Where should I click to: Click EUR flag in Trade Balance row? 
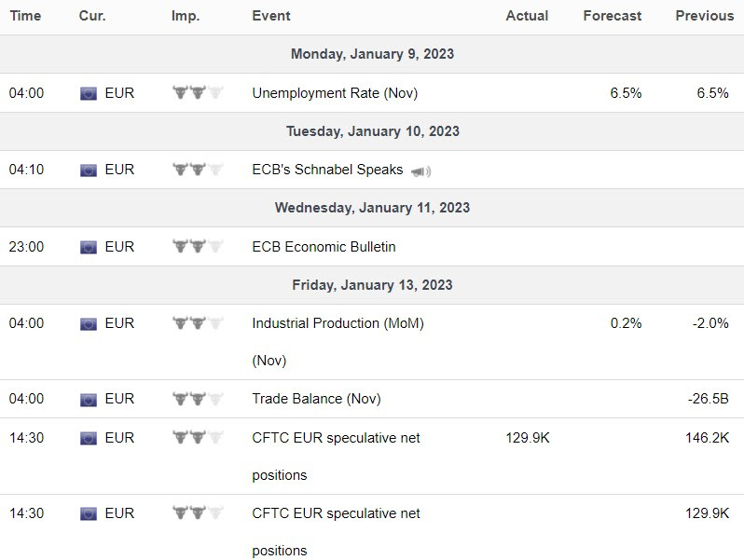89,399
